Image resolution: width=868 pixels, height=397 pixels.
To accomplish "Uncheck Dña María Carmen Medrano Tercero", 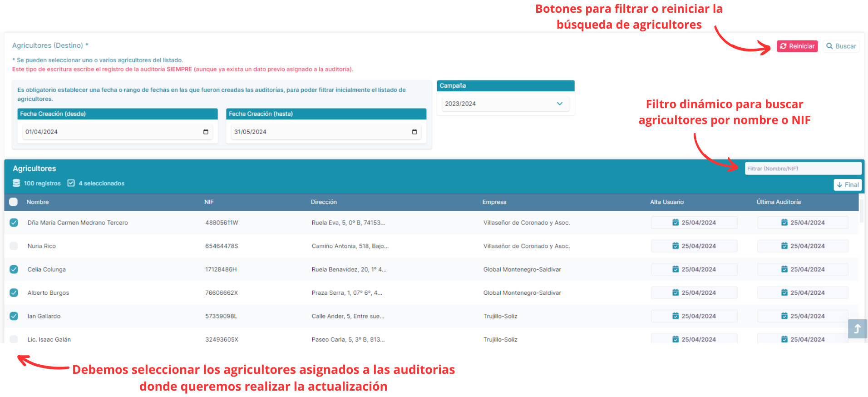I will coord(14,223).
